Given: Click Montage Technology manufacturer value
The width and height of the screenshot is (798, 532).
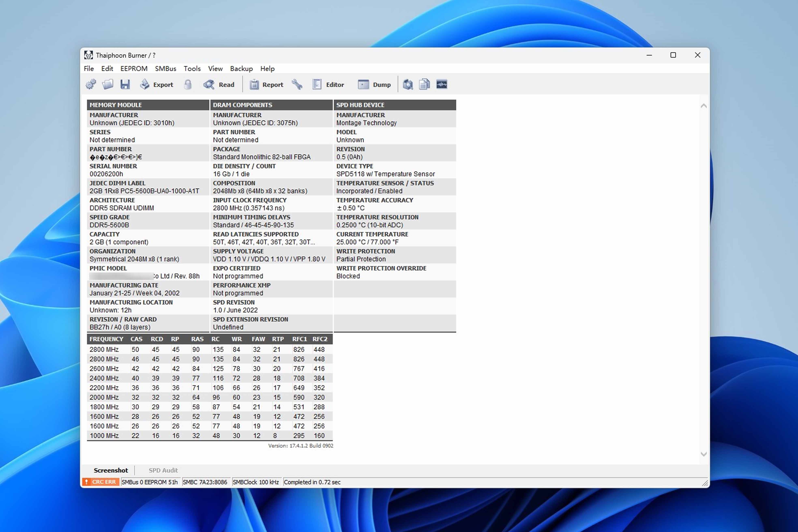Looking at the screenshot, I should 366,123.
